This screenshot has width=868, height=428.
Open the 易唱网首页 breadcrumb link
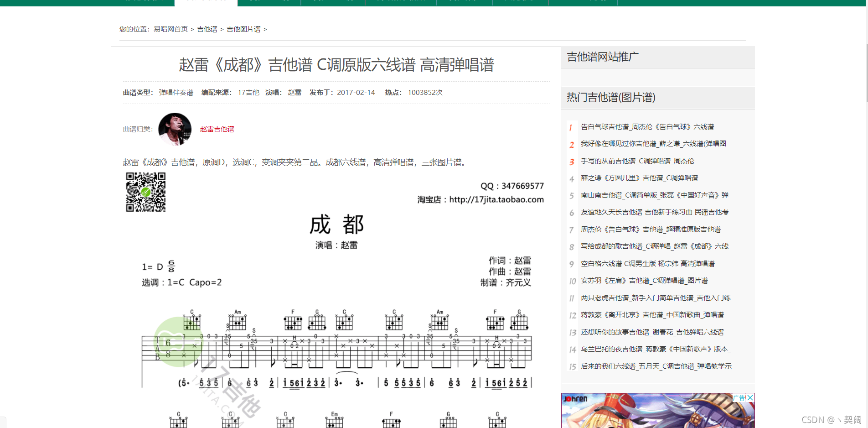click(170, 29)
